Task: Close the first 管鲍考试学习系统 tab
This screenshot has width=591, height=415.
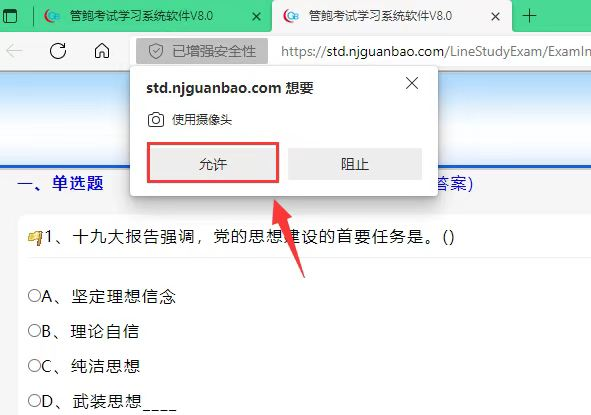Action: (256, 16)
